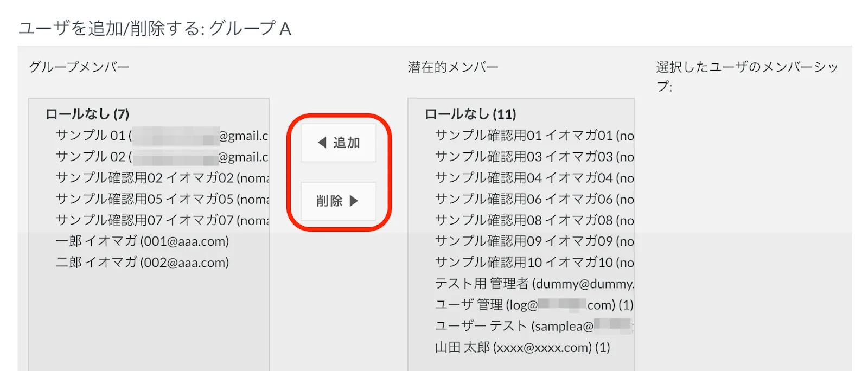Click the 削除 (Remove) button
The image size is (868, 371).
339,201
